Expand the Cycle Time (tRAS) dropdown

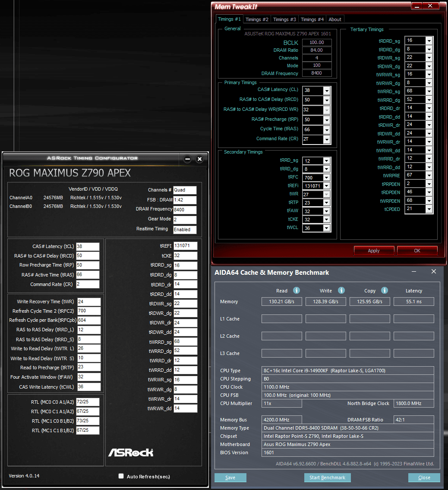click(327, 130)
